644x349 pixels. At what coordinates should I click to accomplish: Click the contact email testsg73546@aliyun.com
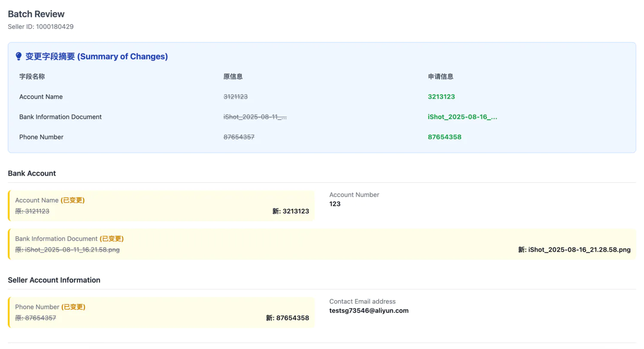[369, 311]
